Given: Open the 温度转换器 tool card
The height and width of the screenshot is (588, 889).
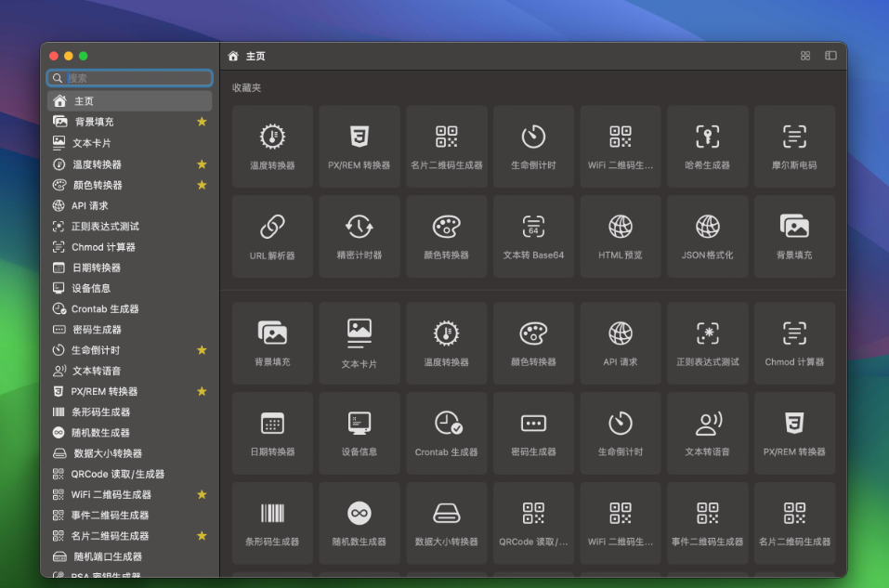Looking at the screenshot, I should click(x=271, y=146).
